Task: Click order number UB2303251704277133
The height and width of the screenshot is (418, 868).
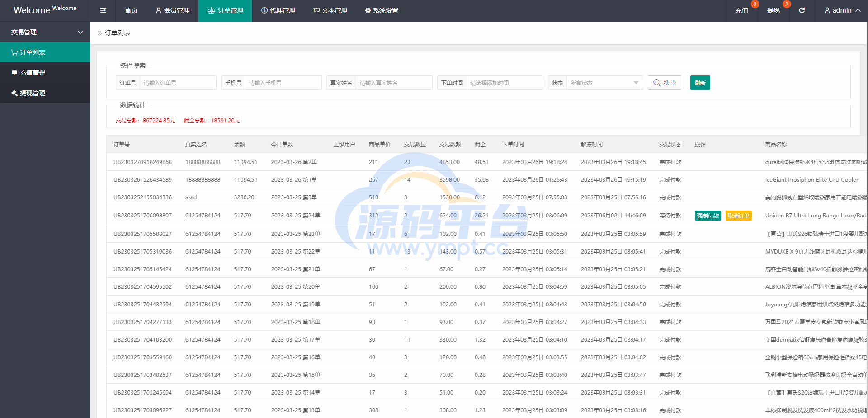Action: coord(142,322)
